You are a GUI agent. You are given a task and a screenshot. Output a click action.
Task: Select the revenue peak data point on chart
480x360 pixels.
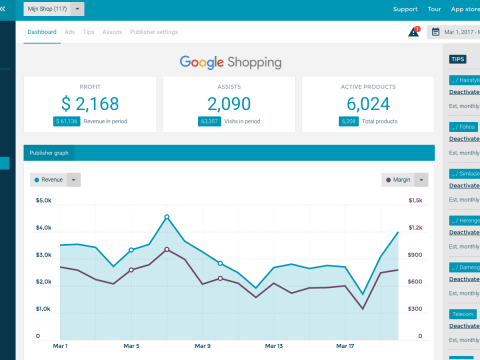(167, 217)
